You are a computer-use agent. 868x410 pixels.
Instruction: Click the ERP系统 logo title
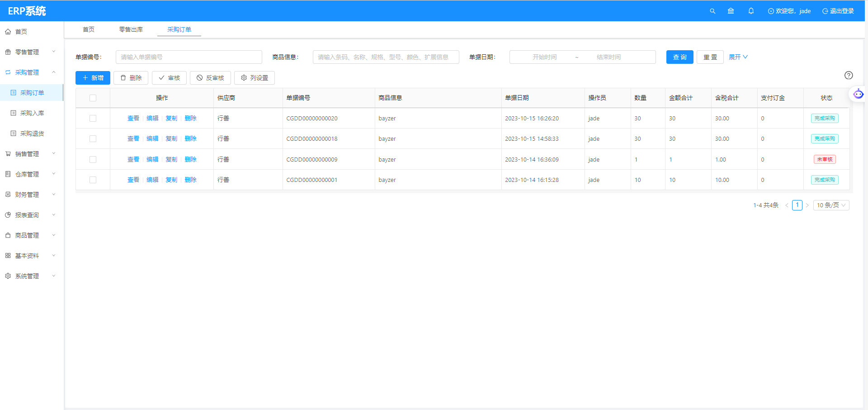27,11
